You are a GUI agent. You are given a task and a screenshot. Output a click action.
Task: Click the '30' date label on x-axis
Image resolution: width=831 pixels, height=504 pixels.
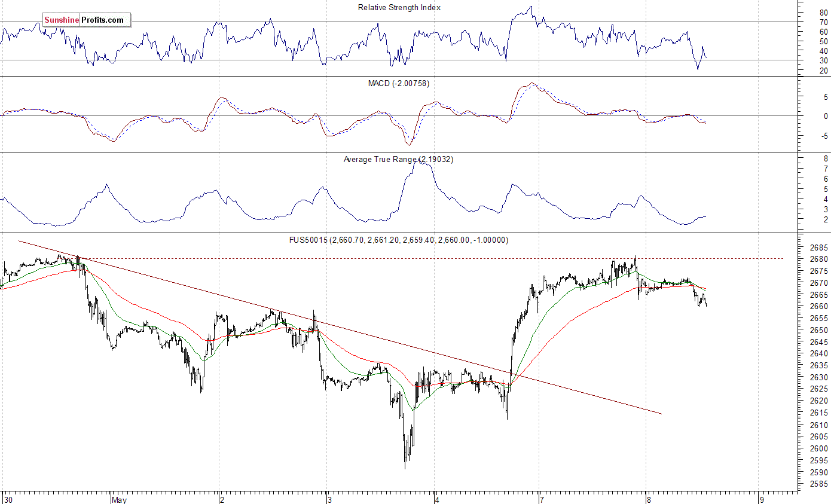tap(7, 499)
